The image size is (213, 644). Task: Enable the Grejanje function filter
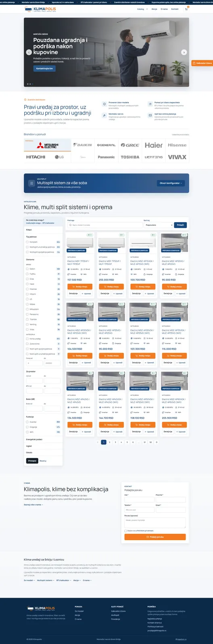point(27,427)
